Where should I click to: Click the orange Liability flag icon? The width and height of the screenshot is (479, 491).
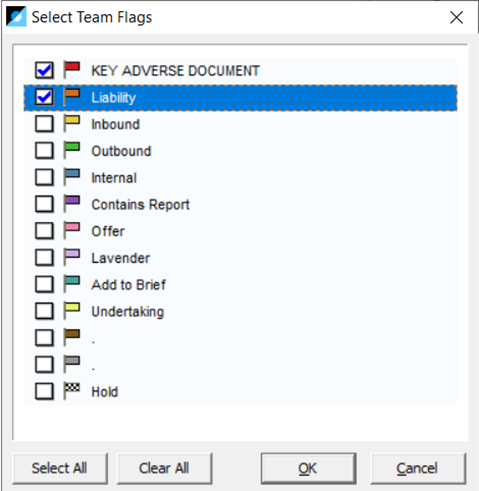coord(72,97)
